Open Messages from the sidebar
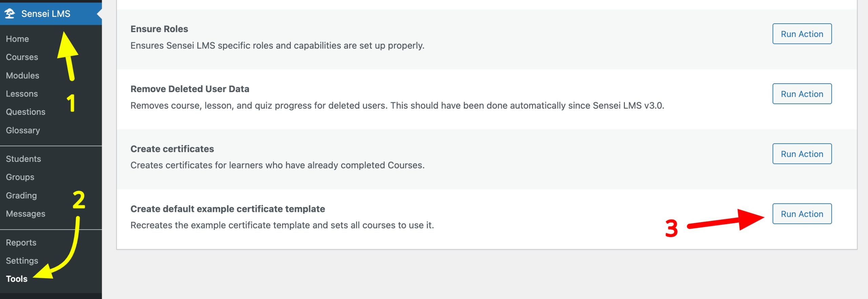Viewport: 868px width, 299px height. [x=25, y=214]
